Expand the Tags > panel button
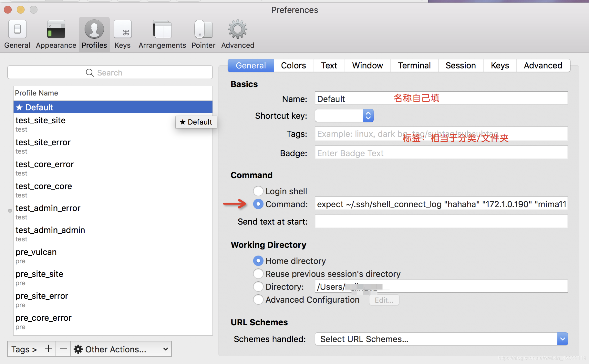 (x=24, y=349)
